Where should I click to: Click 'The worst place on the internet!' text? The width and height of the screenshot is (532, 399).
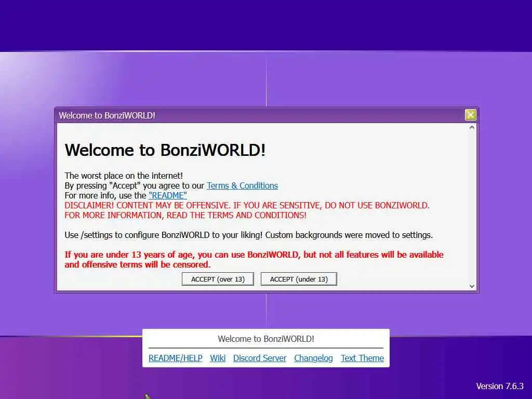(x=124, y=176)
